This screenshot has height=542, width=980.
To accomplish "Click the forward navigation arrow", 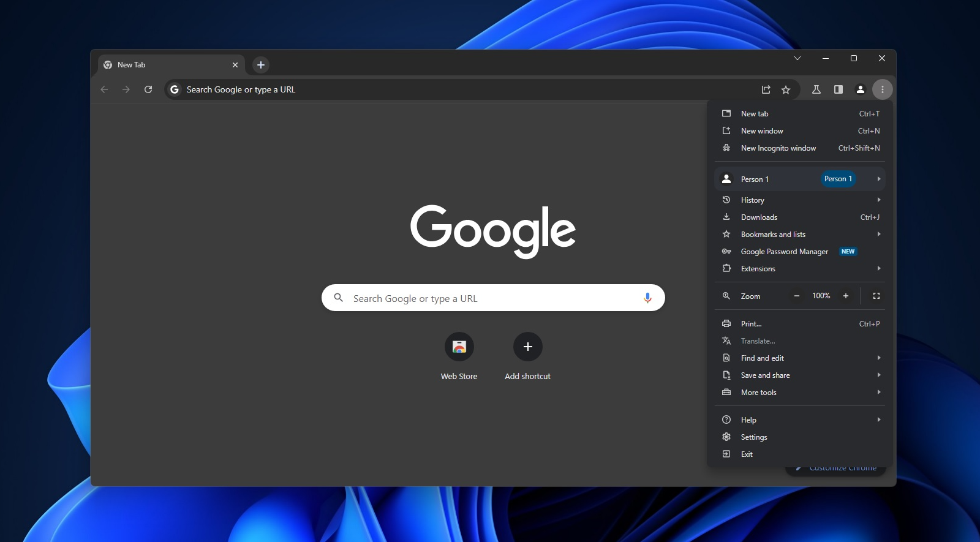I will [x=126, y=89].
